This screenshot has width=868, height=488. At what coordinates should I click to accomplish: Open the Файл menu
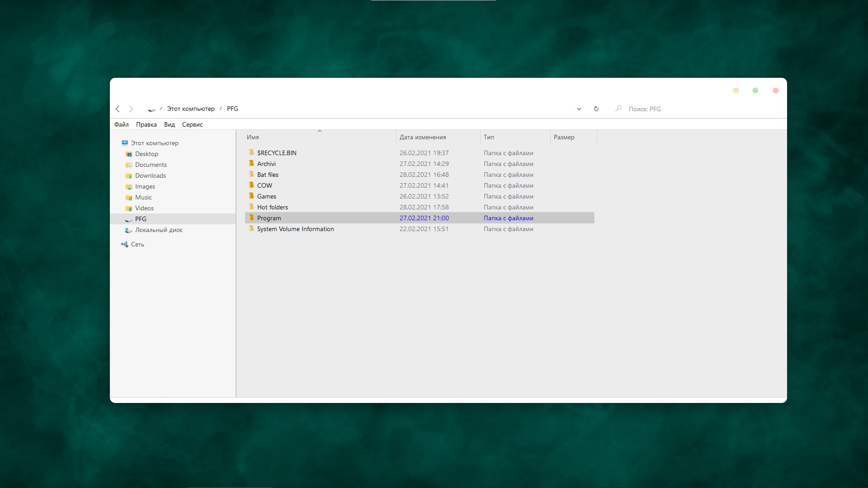(122, 124)
